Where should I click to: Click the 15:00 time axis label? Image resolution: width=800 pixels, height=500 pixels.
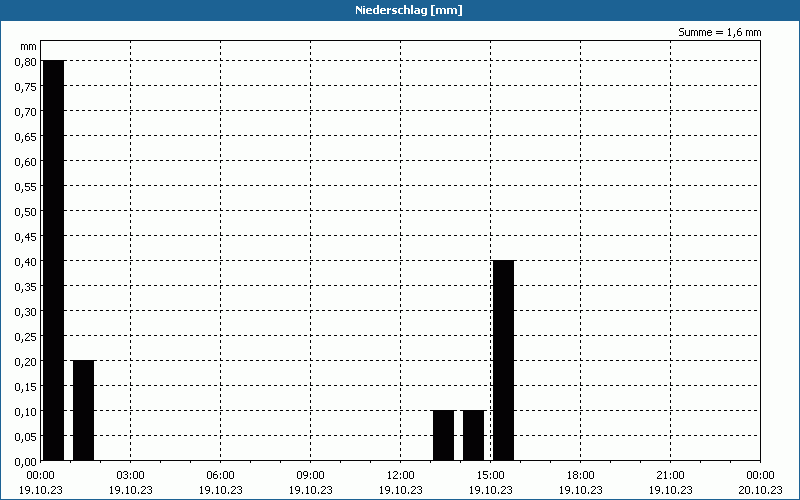tap(491, 476)
